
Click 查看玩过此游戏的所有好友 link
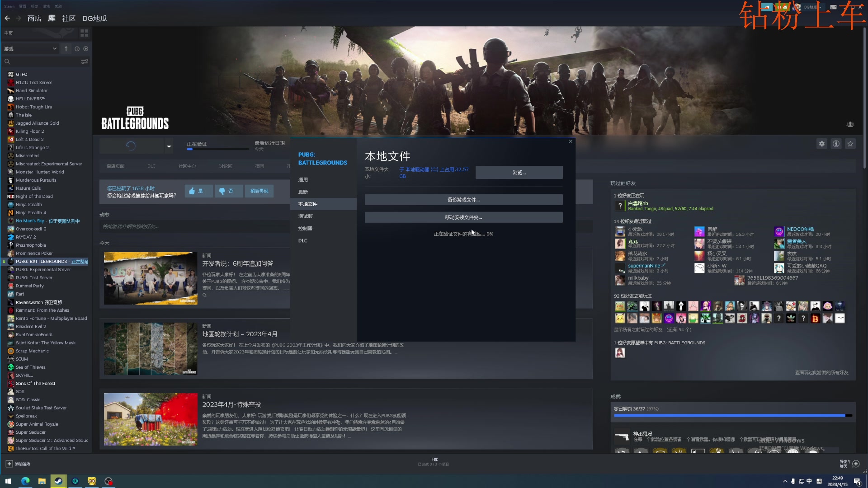(x=822, y=373)
